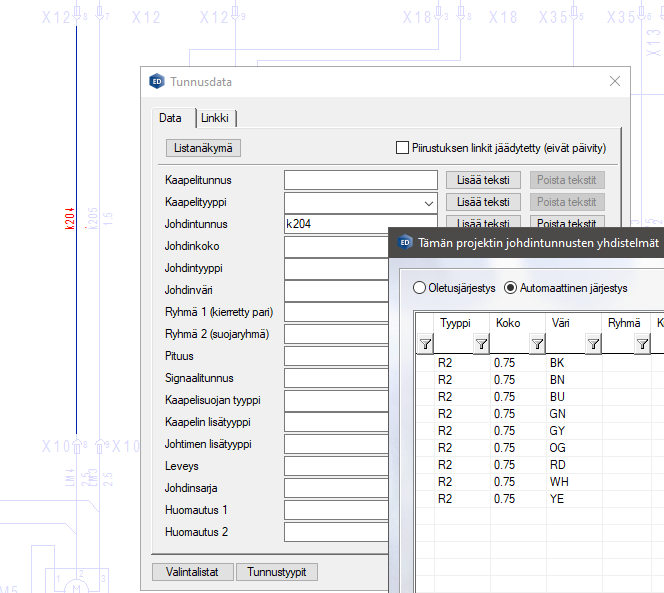Expand the Kaapelityyppi dropdown
This screenshot has width=664, height=593.
[x=428, y=202]
